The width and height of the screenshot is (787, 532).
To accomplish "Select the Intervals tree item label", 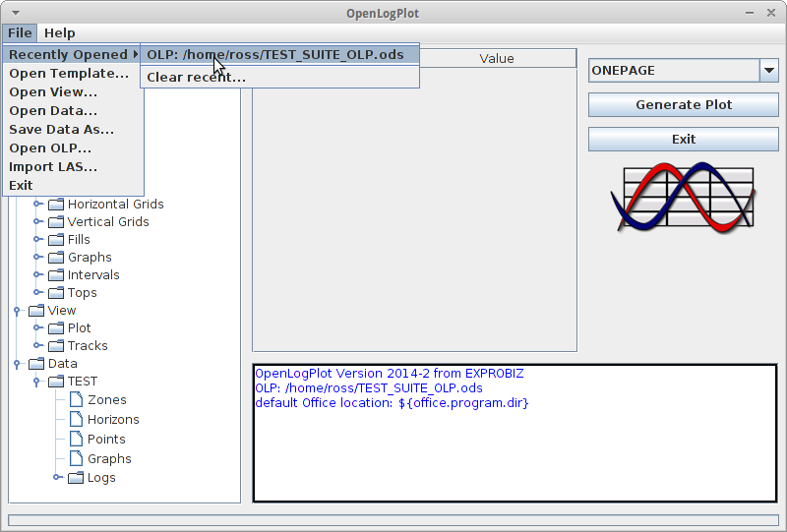I will tap(93, 275).
